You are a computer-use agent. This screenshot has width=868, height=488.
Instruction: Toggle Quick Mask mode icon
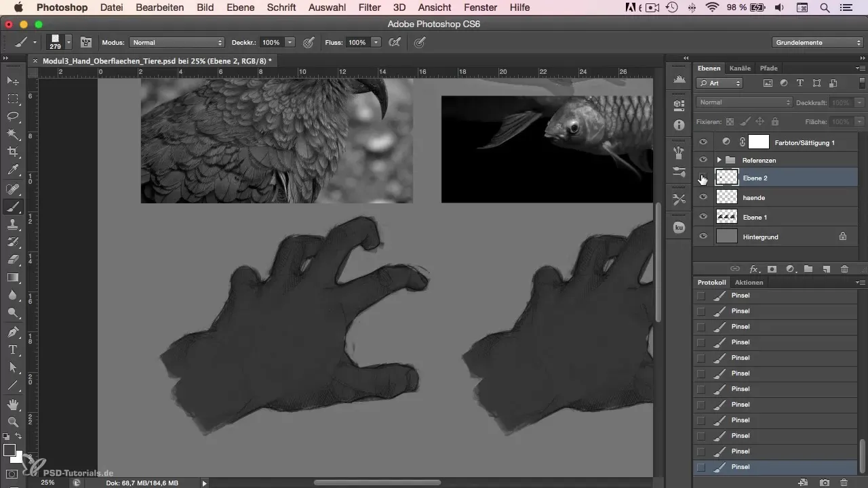click(x=12, y=474)
